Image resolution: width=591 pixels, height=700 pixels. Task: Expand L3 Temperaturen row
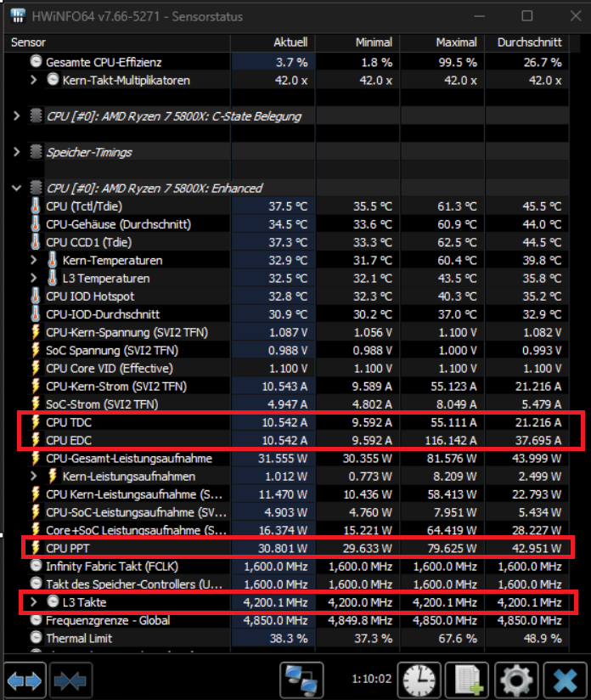pos(33,278)
